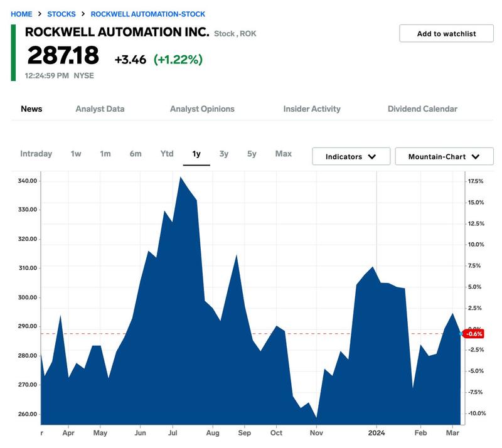Viewport: 502px width, 448px height.
Task: Show the Ytd chart range
Action: (167, 154)
